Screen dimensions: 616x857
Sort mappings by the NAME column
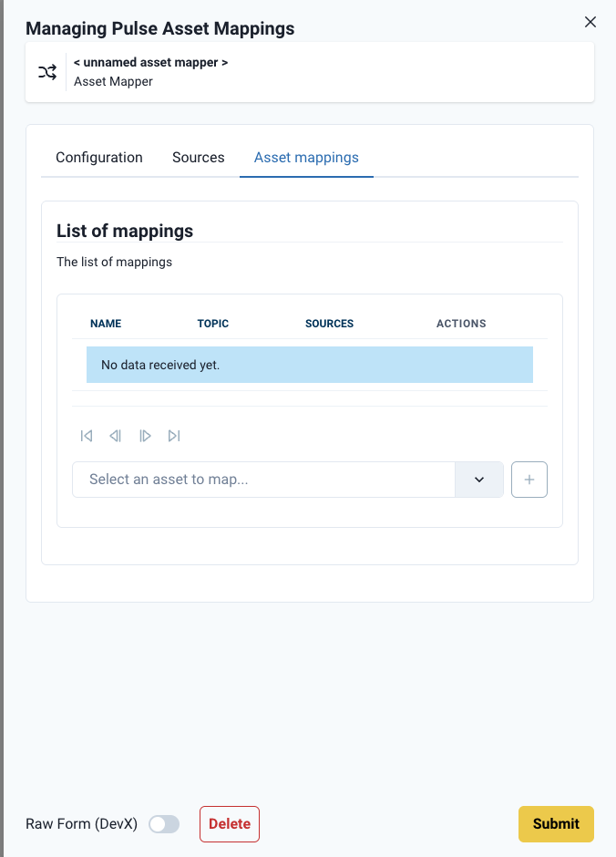click(x=106, y=324)
